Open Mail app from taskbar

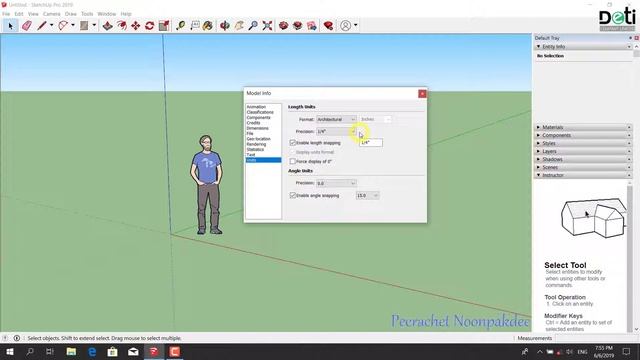(x=133, y=351)
